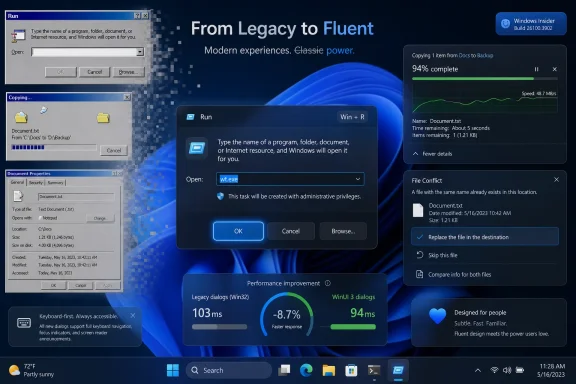
Task: Open Microsoft Store from the taskbar
Action: click(351, 370)
